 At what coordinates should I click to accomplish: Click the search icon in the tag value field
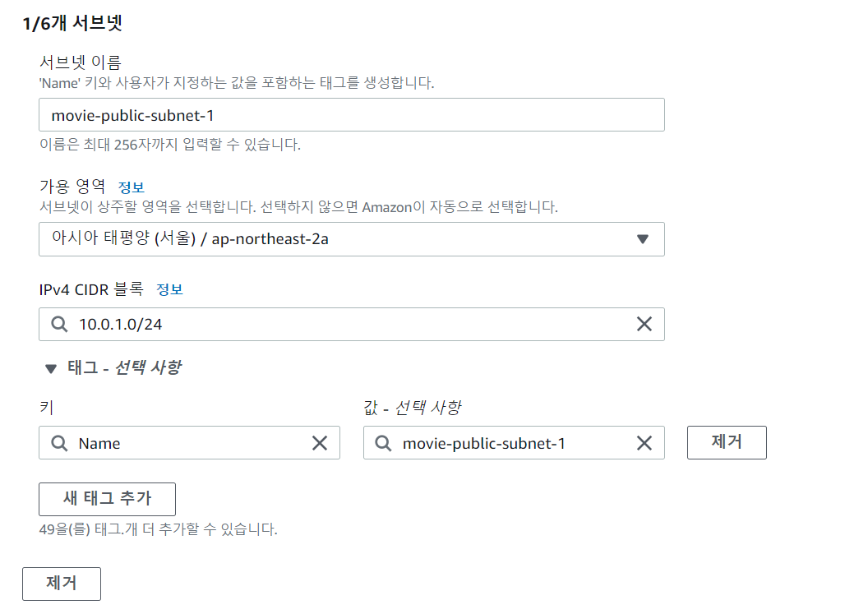pos(385,443)
